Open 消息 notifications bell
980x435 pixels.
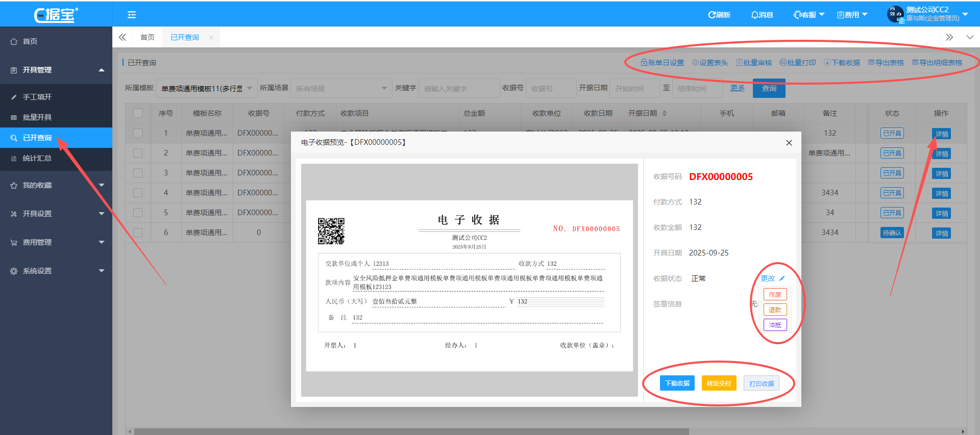754,15
